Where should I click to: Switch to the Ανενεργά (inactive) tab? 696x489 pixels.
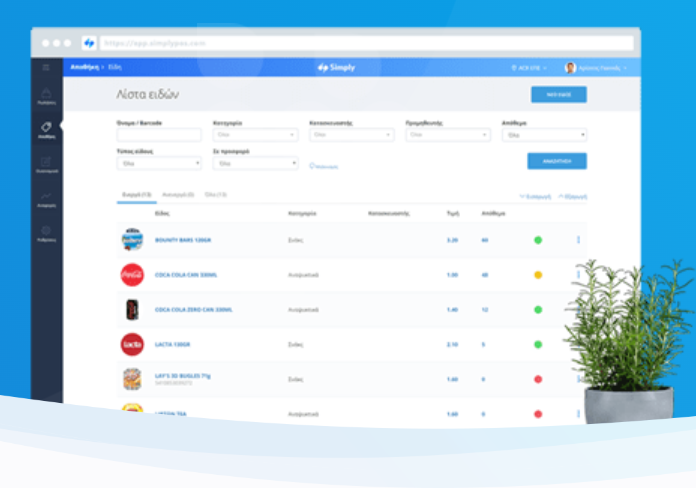(x=178, y=194)
